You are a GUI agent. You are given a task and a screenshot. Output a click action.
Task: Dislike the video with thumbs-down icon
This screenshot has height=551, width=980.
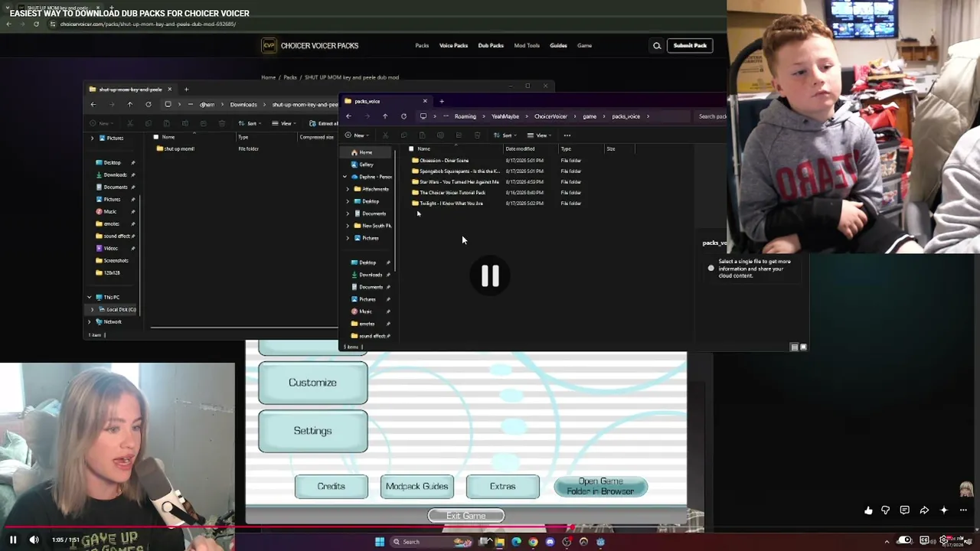click(886, 510)
